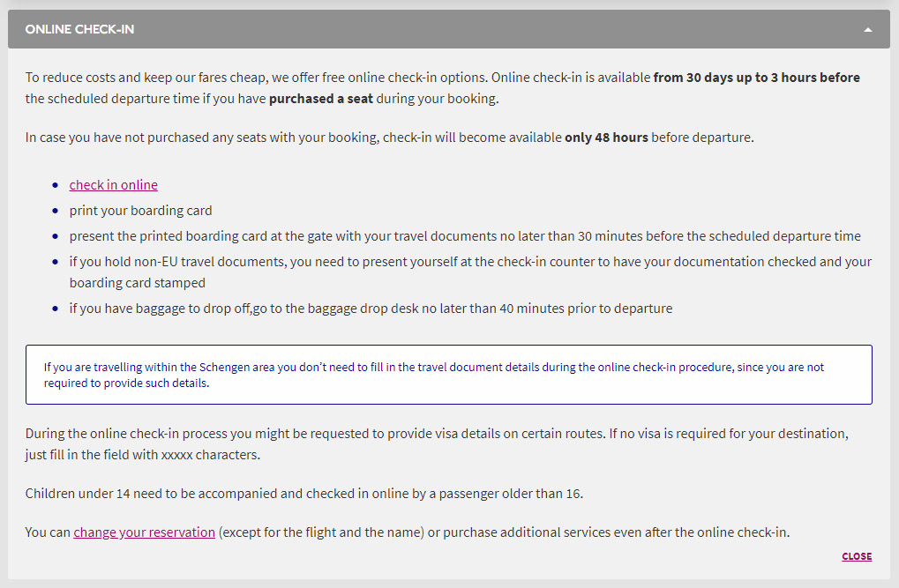The height and width of the screenshot is (588, 899).
Task: Collapse the Online Check-In section arrow
Action: point(867,30)
